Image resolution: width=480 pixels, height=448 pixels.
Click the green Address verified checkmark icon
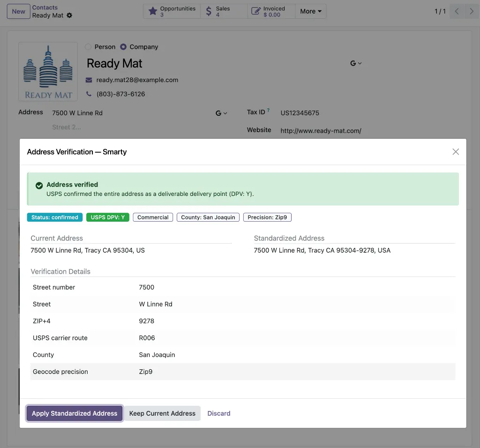[39, 186]
